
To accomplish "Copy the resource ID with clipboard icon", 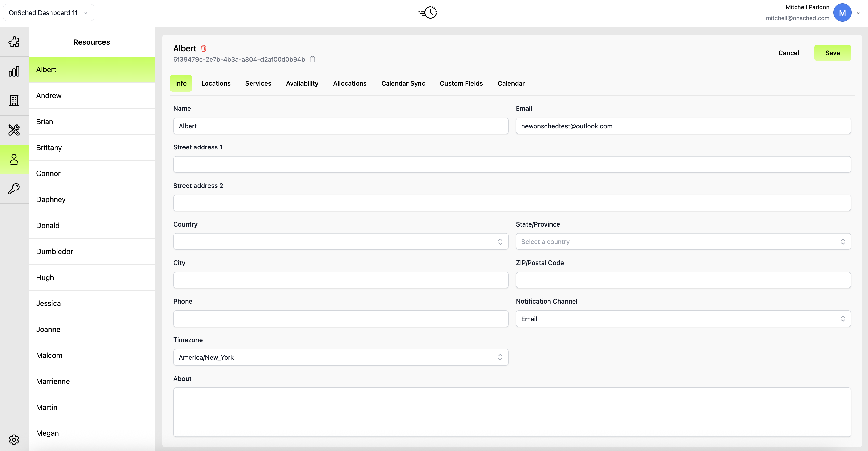I will point(312,59).
